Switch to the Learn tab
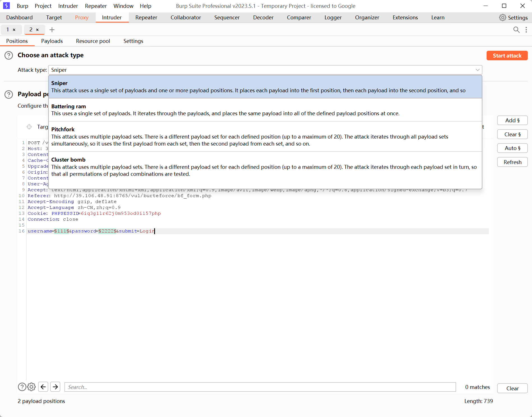The width and height of the screenshot is (532, 417). tap(438, 17)
